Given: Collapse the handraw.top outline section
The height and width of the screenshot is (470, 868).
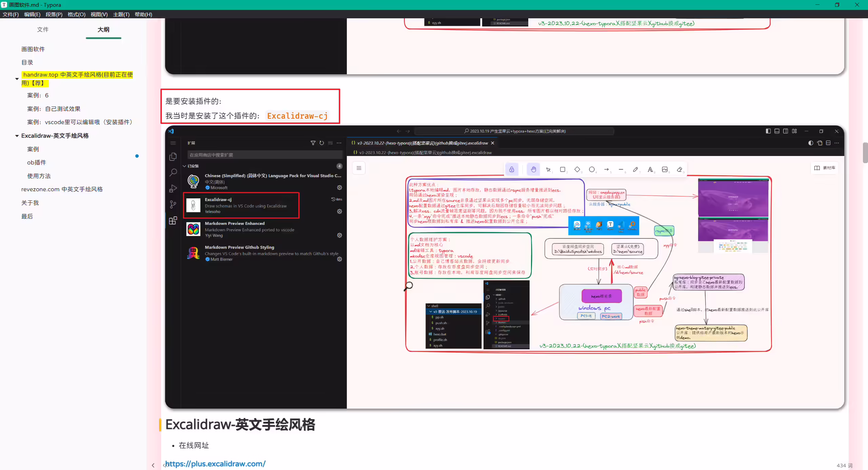Looking at the screenshot, I should coord(17,79).
